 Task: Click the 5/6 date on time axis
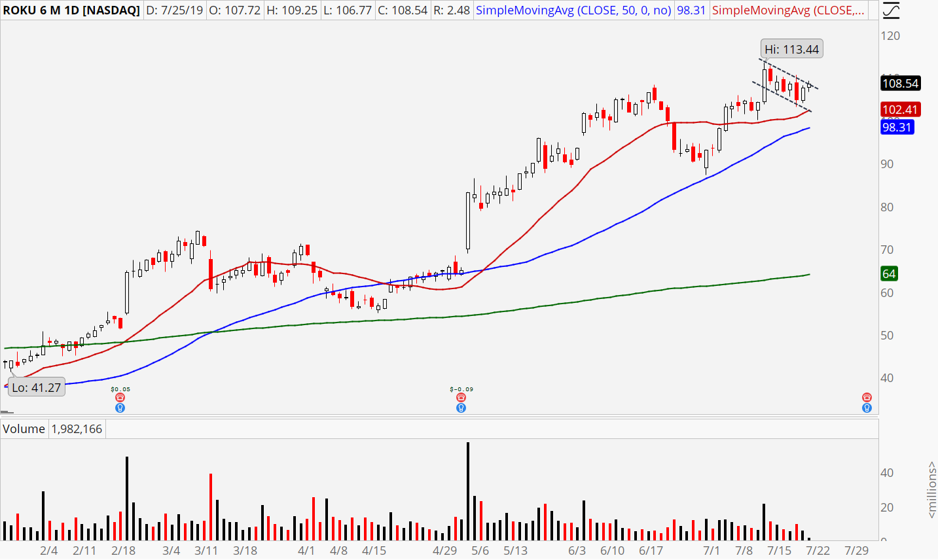pos(480,551)
